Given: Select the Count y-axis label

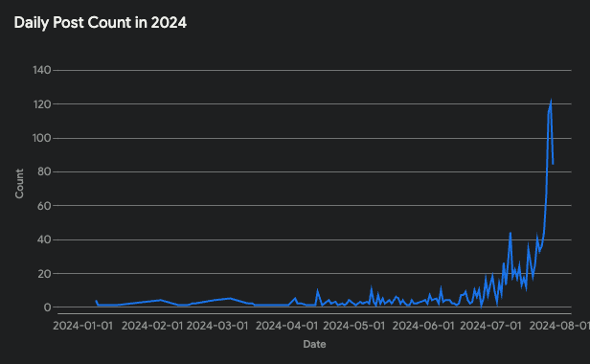Looking at the screenshot, I should point(19,184).
